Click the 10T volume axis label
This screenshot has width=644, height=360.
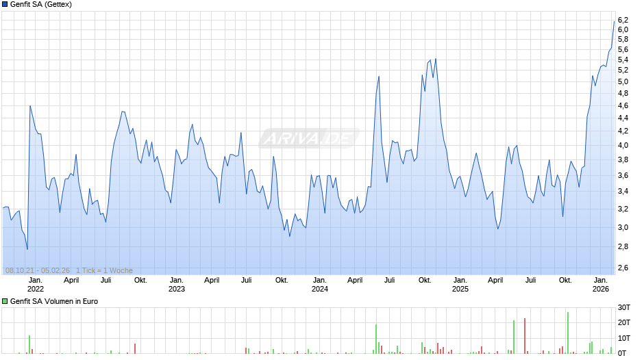point(624,338)
